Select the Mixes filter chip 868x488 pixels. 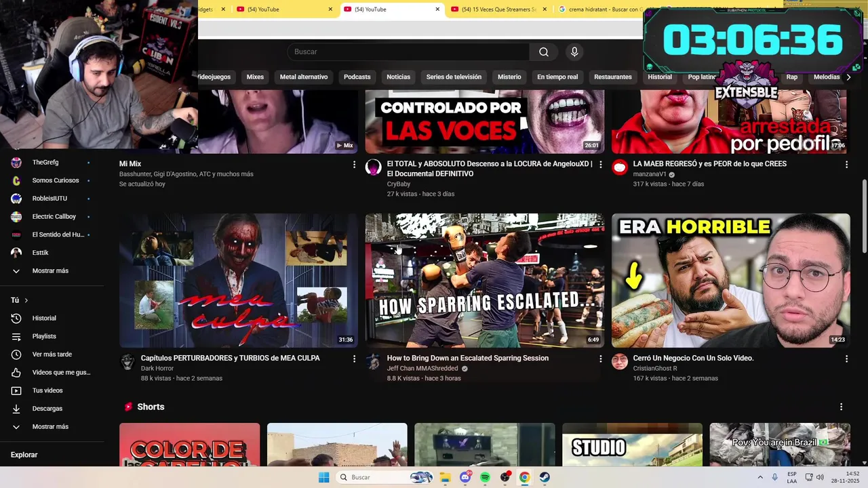[255, 77]
